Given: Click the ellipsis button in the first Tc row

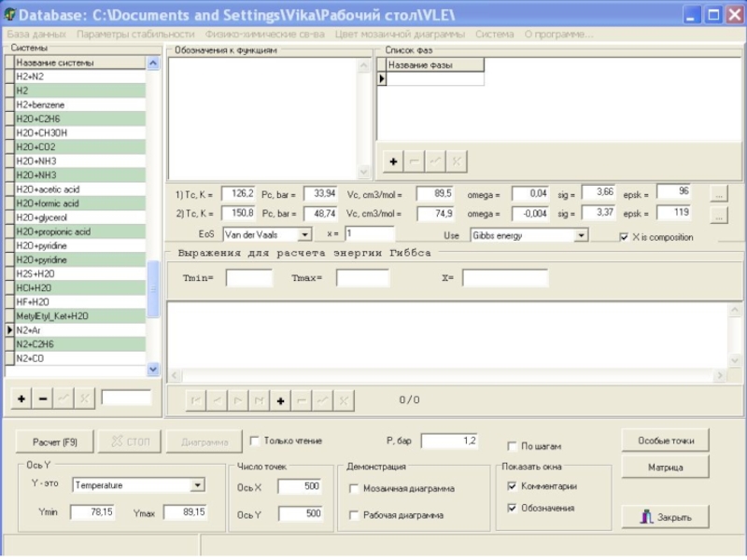Looking at the screenshot, I should click(x=718, y=195).
